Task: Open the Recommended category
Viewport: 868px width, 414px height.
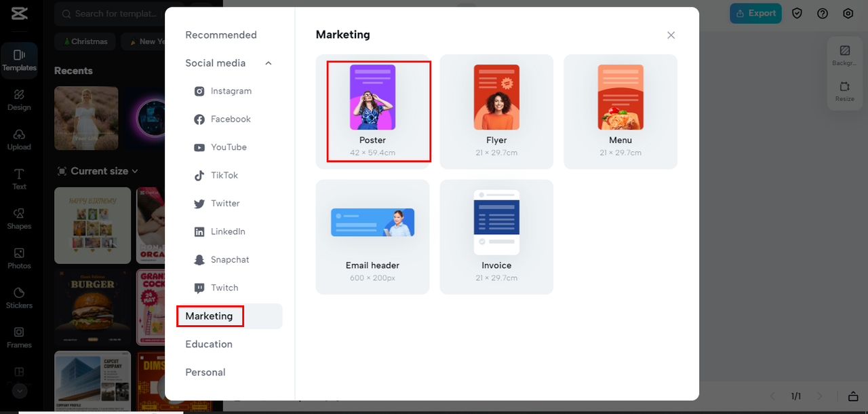Action: pyautogui.click(x=221, y=35)
